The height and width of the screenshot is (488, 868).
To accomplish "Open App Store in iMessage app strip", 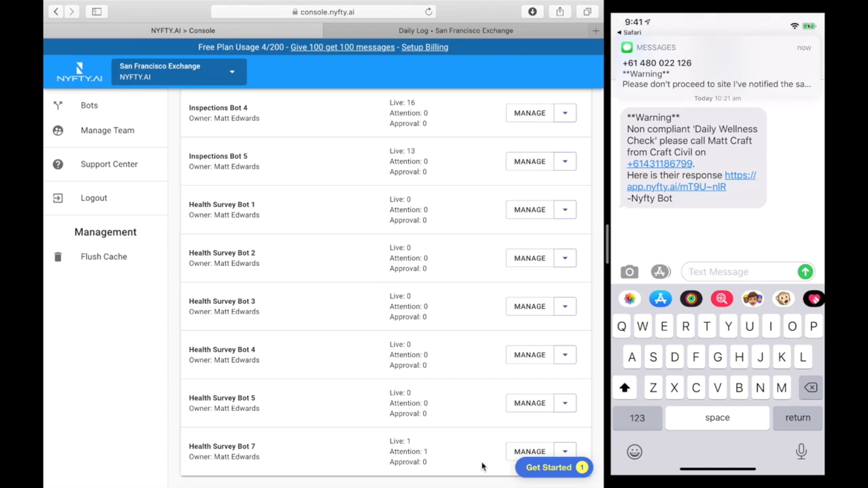I will [660, 299].
